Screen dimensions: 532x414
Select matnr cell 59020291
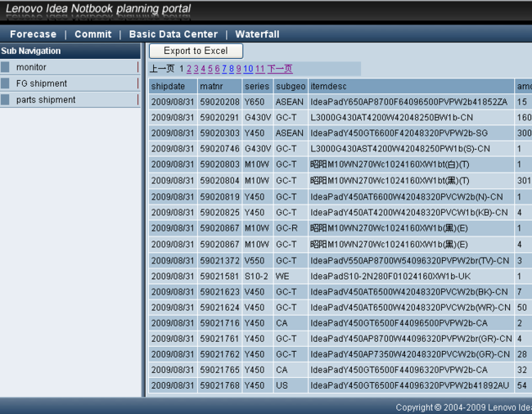pyautogui.click(x=220, y=117)
